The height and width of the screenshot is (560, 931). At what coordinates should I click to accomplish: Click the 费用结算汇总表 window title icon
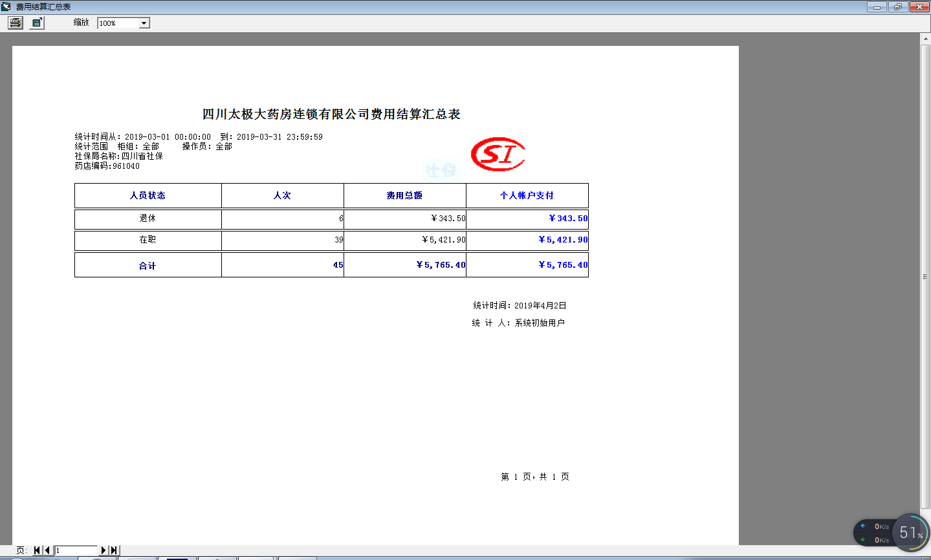click(x=6, y=6)
